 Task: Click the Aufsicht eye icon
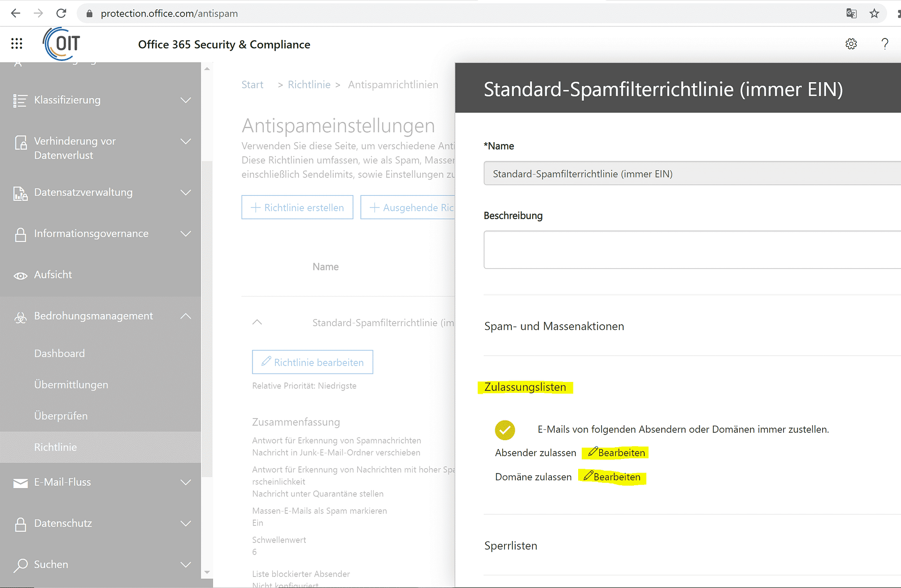[x=20, y=276]
